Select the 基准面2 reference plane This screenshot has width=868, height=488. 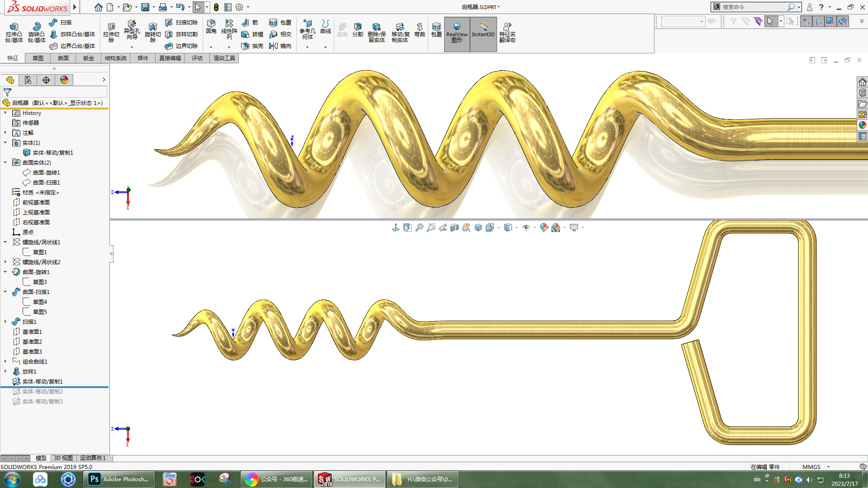[x=28, y=342]
